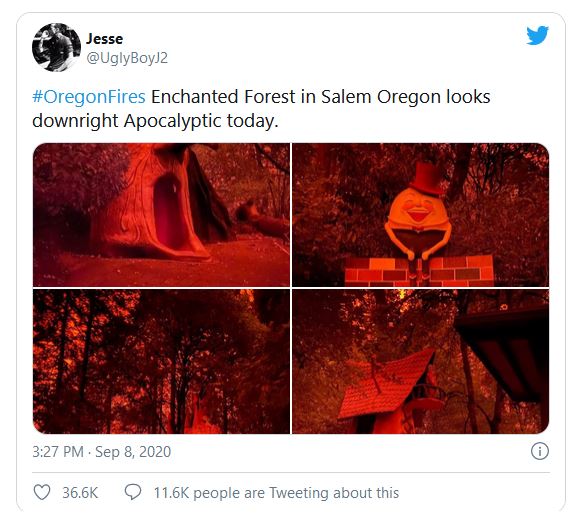Open the red forest trees photo
The height and width of the screenshot is (524, 573).
click(161, 362)
